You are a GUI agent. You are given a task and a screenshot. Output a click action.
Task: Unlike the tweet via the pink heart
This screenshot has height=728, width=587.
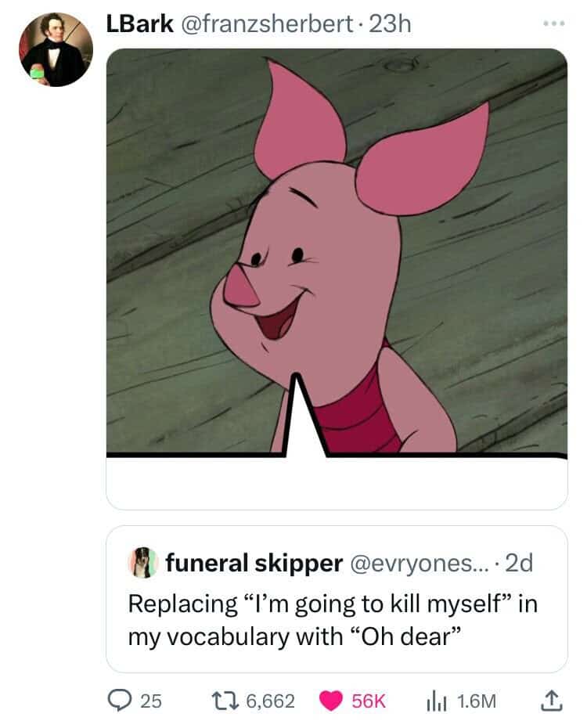[x=331, y=701]
